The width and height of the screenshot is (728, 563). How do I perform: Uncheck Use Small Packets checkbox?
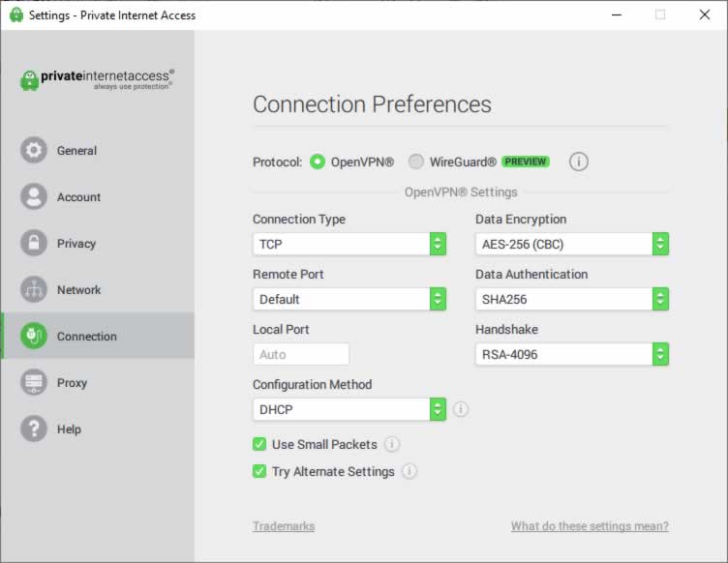pos(259,444)
